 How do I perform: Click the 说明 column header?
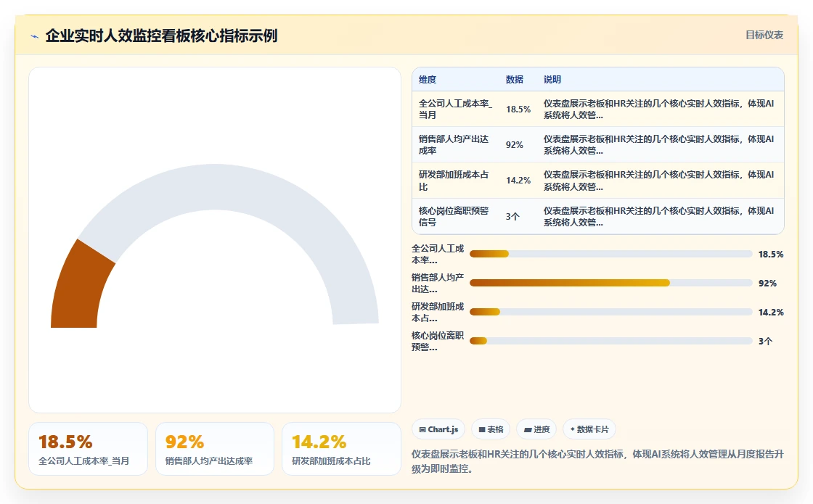click(x=552, y=79)
